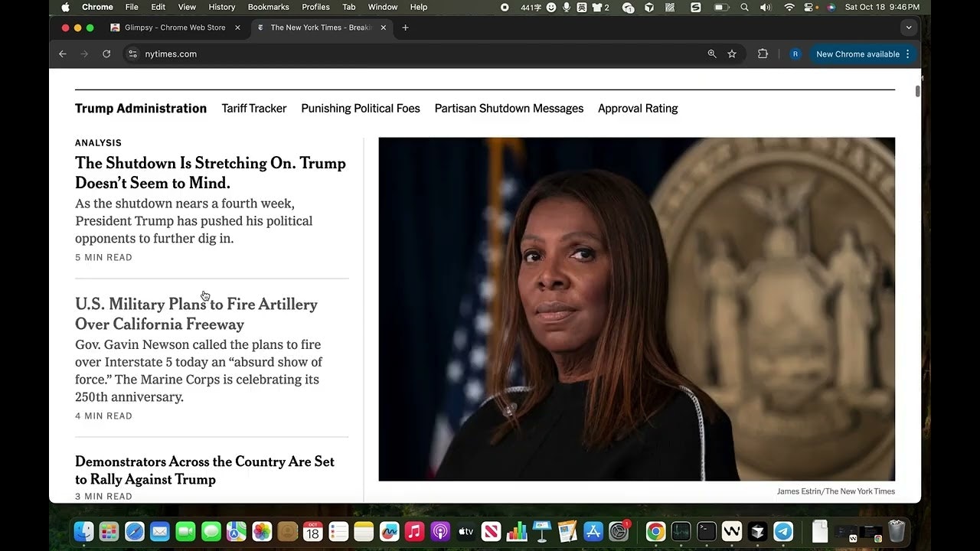Open System Settings with notification badge
The height and width of the screenshot is (551, 980).
click(x=619, y=531)
